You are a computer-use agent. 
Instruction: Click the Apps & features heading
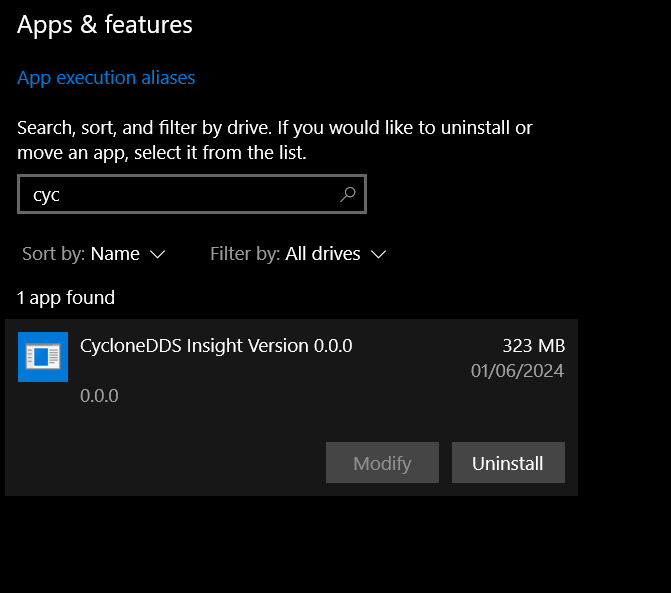coord(105,24)
